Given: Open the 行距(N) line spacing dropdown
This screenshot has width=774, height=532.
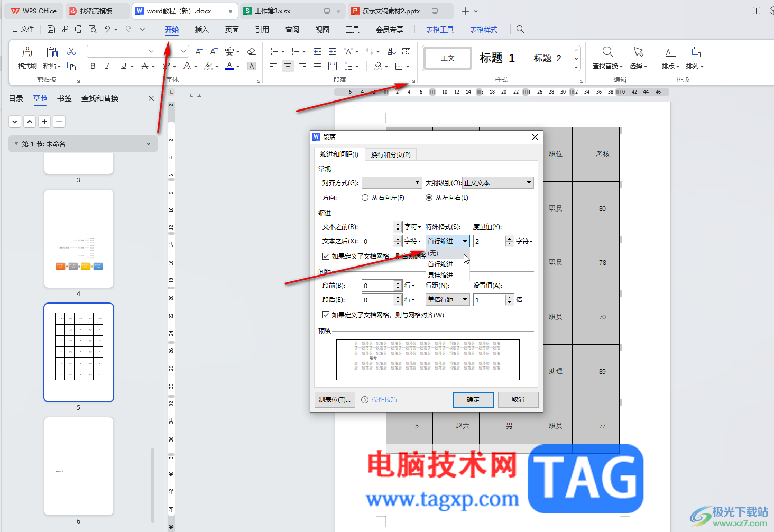Looking at the screenshot, I should click(448, 299).
